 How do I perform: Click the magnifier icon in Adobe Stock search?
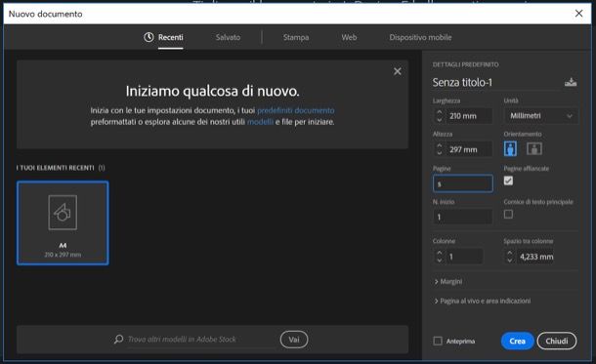118,339
